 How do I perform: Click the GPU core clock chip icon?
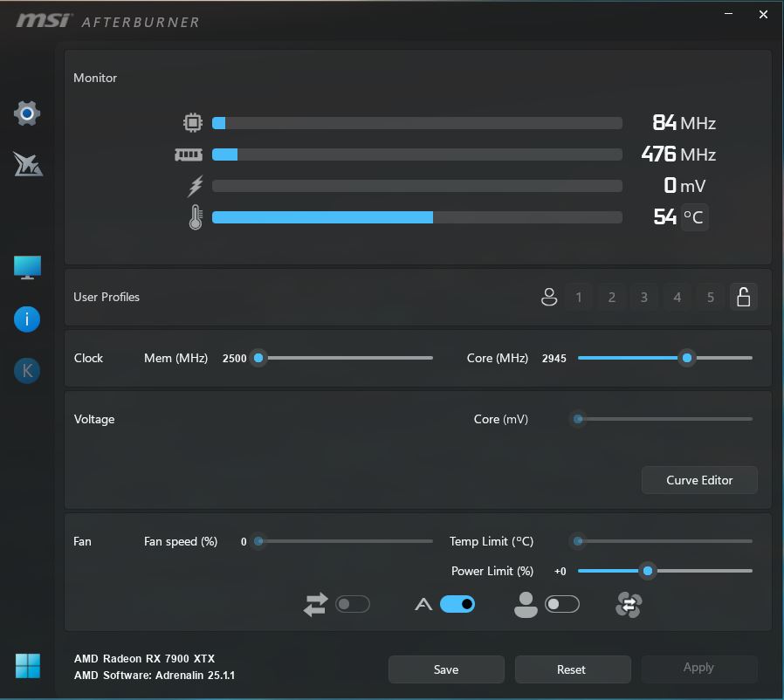[192, 122]
